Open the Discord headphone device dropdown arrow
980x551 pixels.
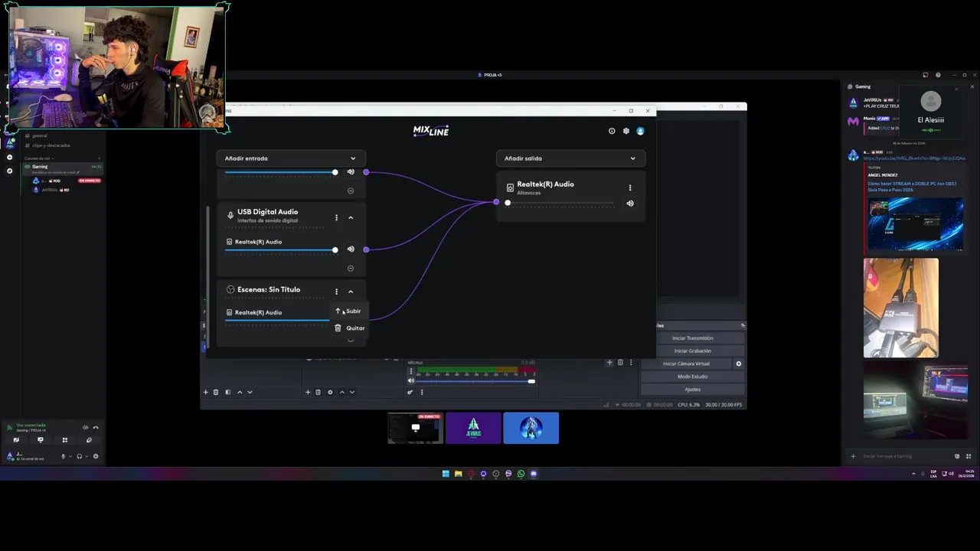(x=86, y=457)
